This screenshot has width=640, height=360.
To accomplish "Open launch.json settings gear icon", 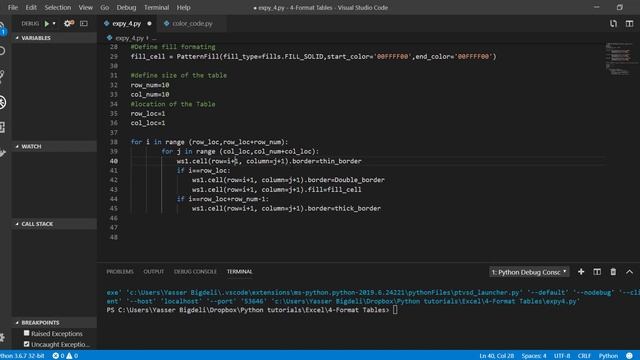I will tap(69, 24).
